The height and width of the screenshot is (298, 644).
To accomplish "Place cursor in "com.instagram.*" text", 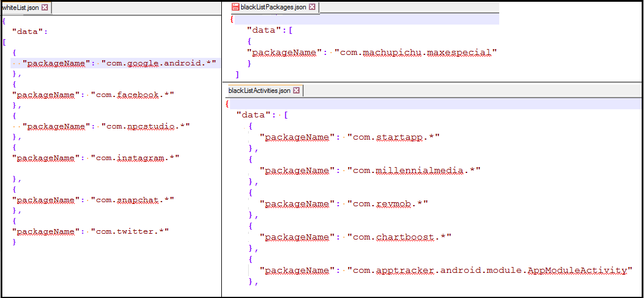I will coord(135,158).
